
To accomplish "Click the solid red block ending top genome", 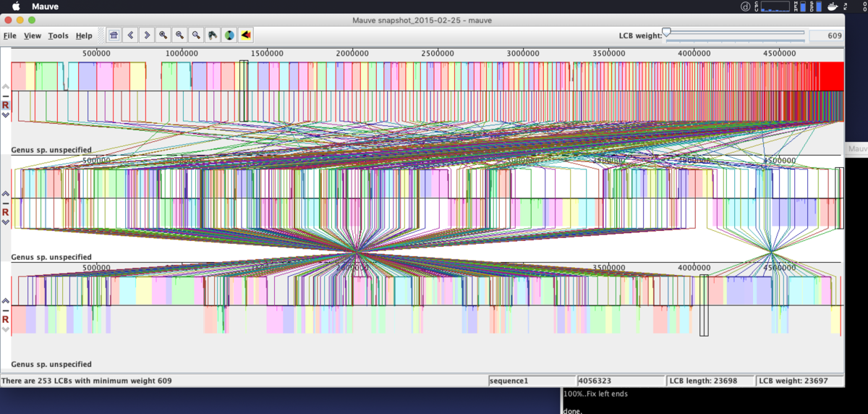I will [x=832, y=76].
